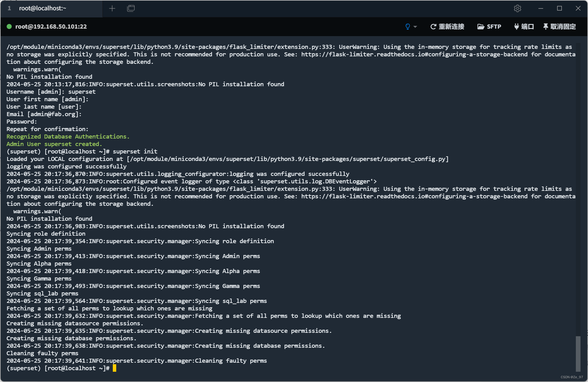588x382 pixels.
Task: Click the terminal prompt cursor area
Action: (114, 368)
